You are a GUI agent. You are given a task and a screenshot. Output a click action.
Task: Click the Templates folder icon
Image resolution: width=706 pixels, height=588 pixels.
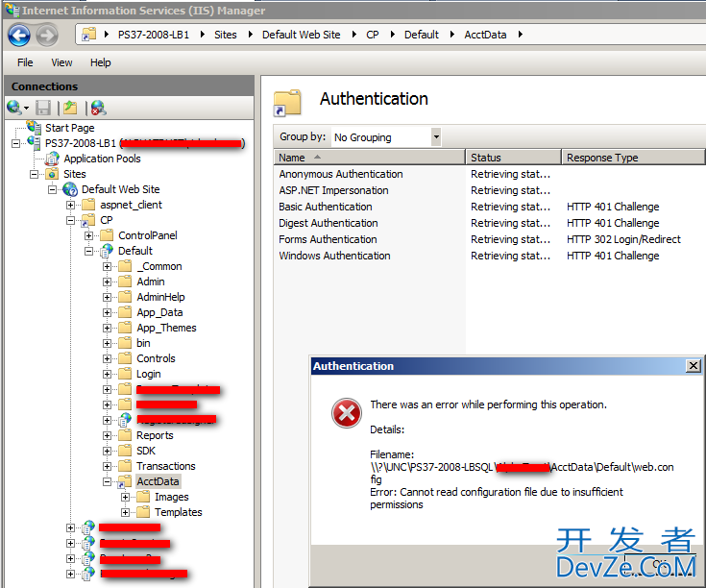(143, 512)
